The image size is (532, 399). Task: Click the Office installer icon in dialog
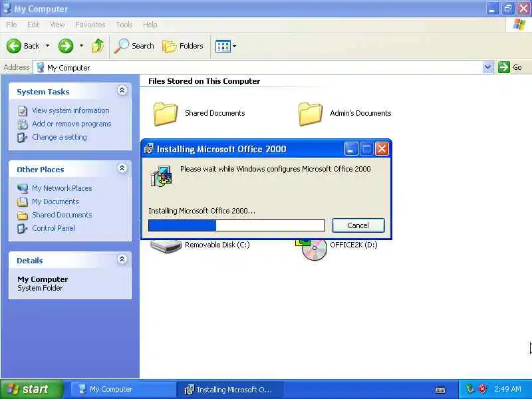[x=161, y=176]
